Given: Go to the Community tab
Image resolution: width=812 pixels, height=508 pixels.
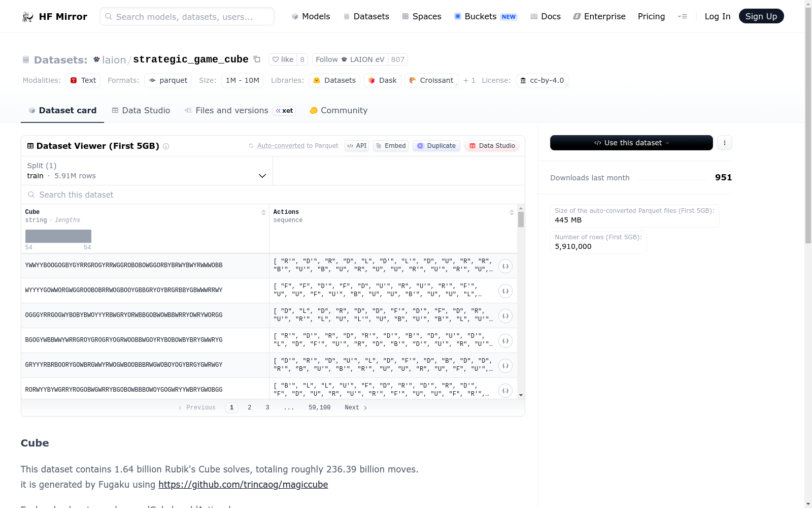Looking at the screenshot, I should point(339,110).
